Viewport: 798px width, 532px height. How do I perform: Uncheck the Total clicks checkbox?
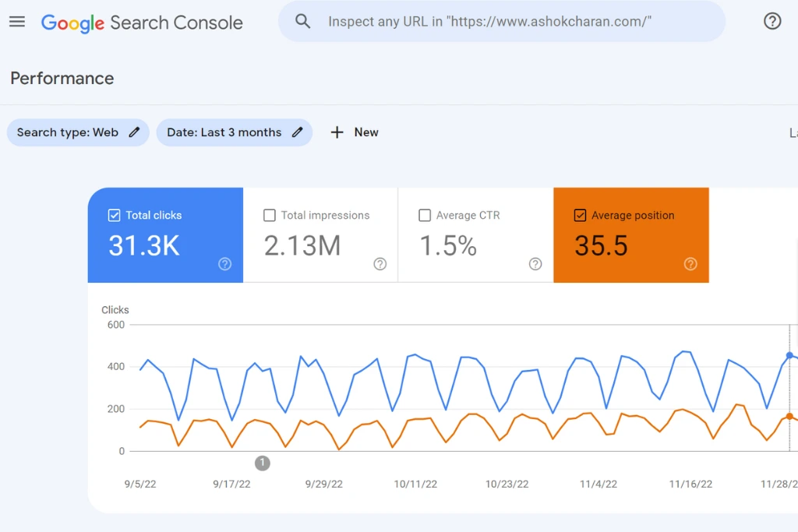tap(115, 216)
